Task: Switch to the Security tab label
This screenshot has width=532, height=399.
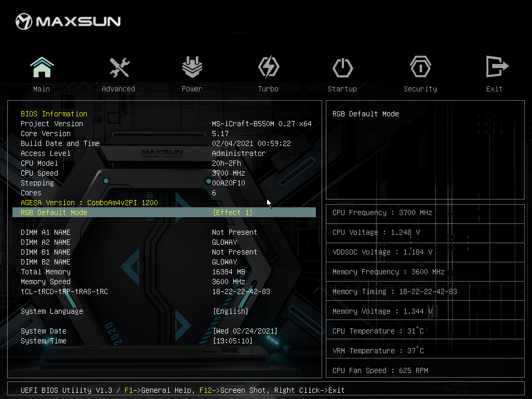Action: tap(420, 89)
